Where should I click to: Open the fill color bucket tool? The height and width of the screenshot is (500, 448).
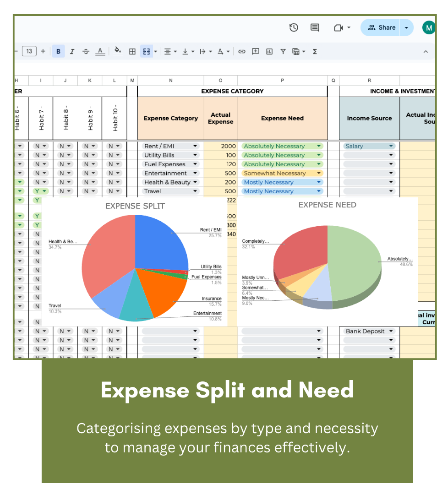[118, 51]
